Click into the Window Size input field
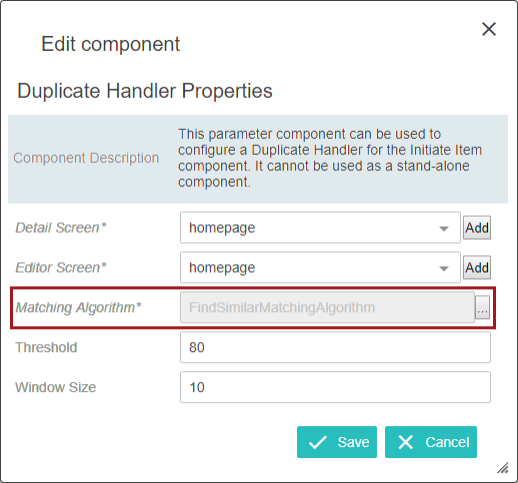This screenshot has height=483, width=518. click(335, 387)
